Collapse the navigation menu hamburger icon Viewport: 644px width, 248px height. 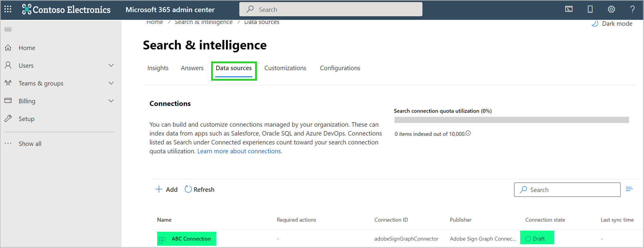click(8, 29)
